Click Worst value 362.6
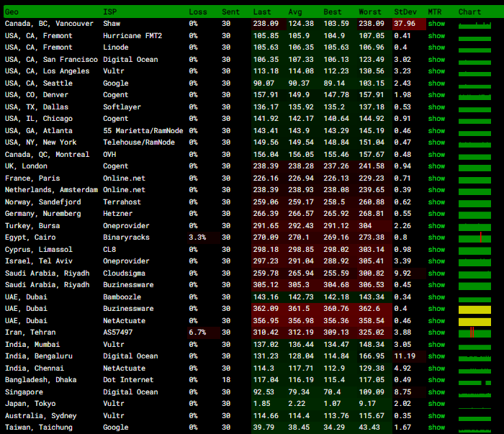The height and width of the screenshot is (434, 504). pyautogui.click(x=369, y=309)
